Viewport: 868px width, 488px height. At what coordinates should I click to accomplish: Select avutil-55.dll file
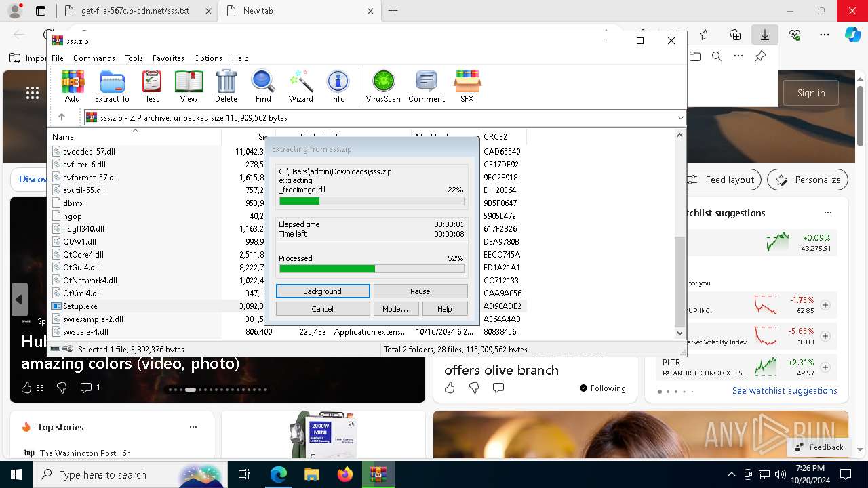[84, 190]
